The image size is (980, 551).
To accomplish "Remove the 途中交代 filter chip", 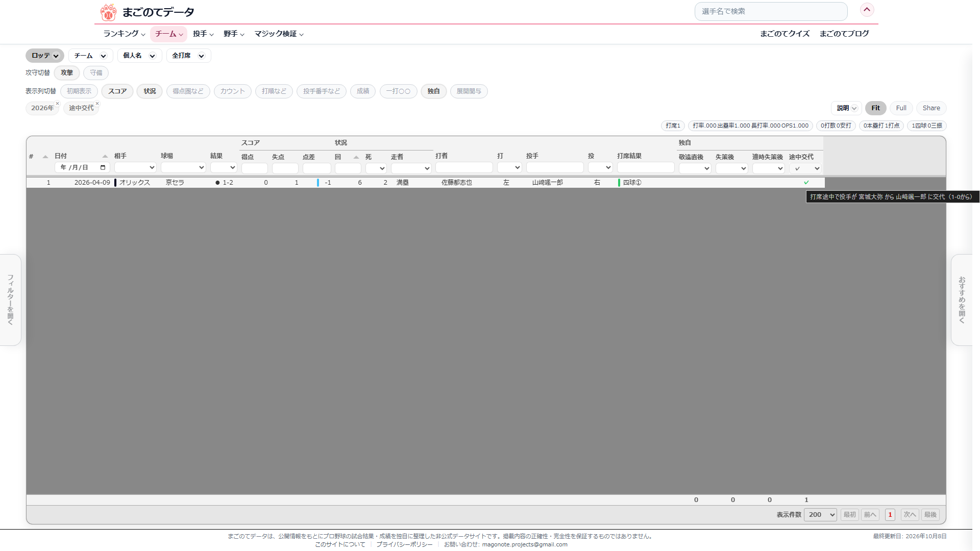I will click(x=97, y=104).
